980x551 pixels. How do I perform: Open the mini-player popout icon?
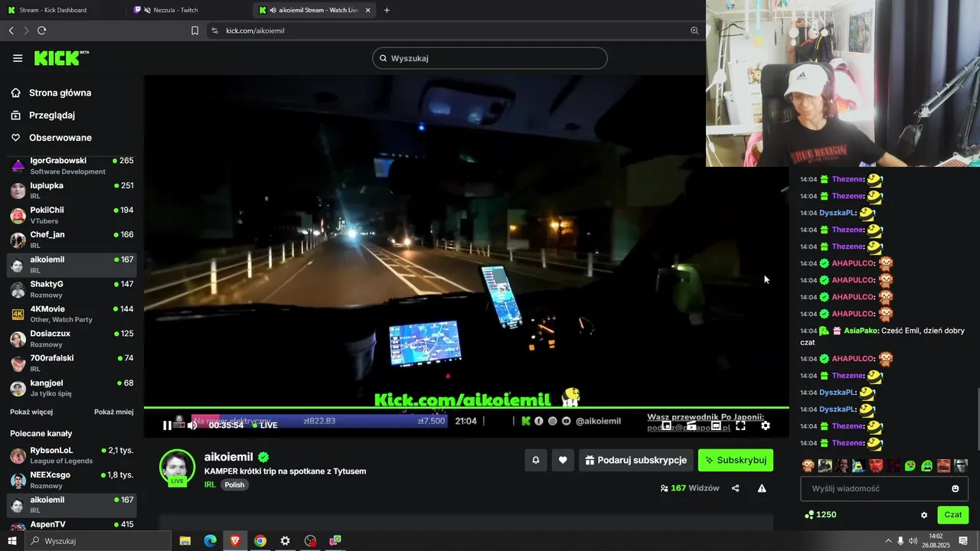667,425
